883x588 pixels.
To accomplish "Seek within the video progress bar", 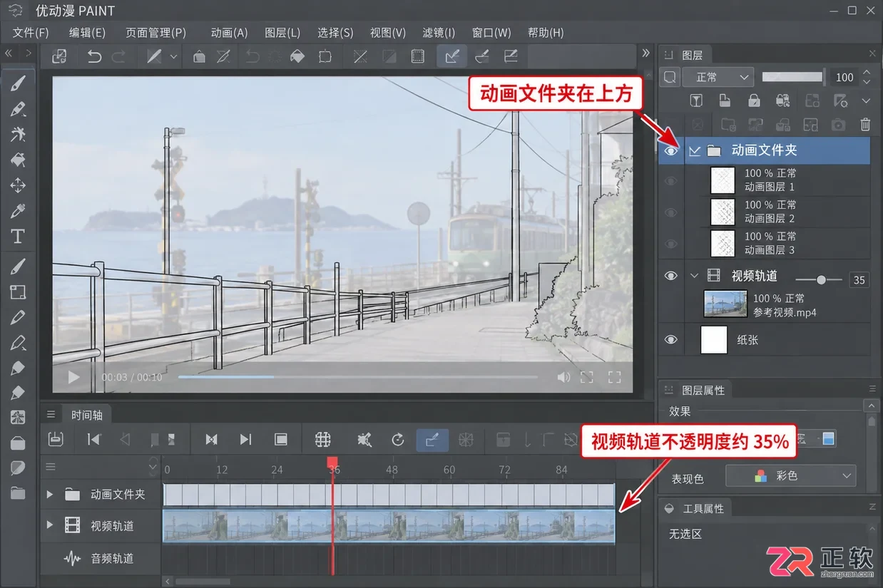I will 357,377.
